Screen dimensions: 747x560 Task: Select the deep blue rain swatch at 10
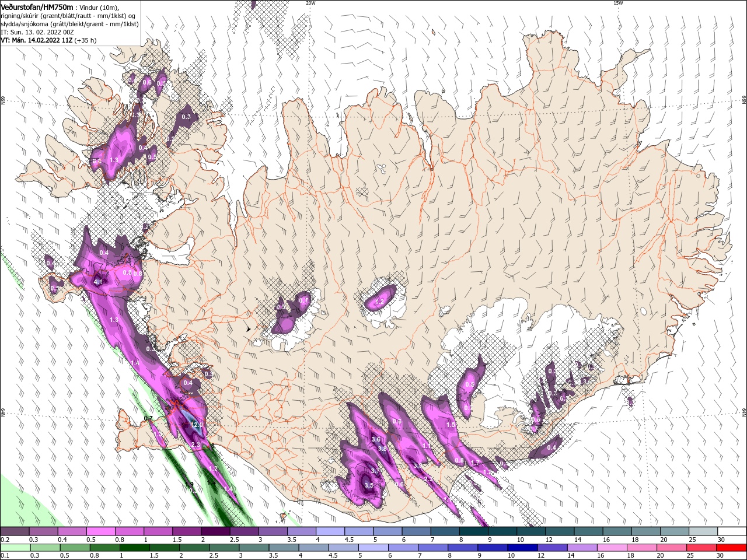tap(522, 548)
